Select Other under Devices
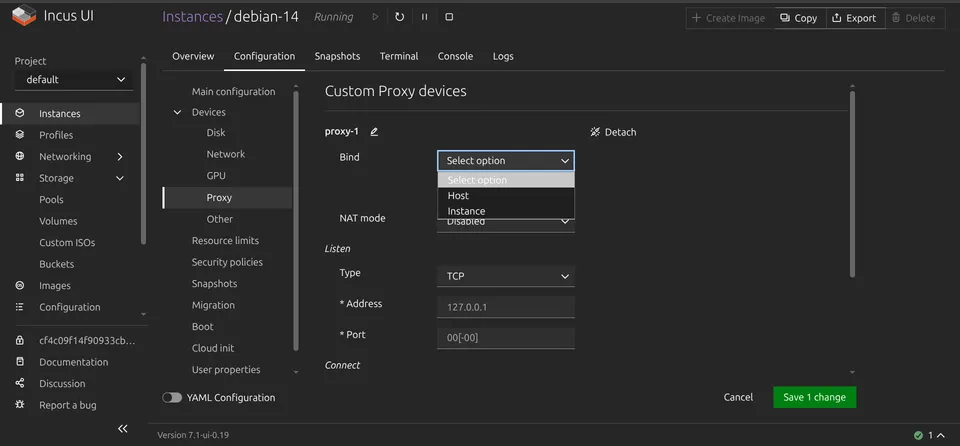This screenshot has height=446, width=960. pyautogui.click(x=220, y=219)
